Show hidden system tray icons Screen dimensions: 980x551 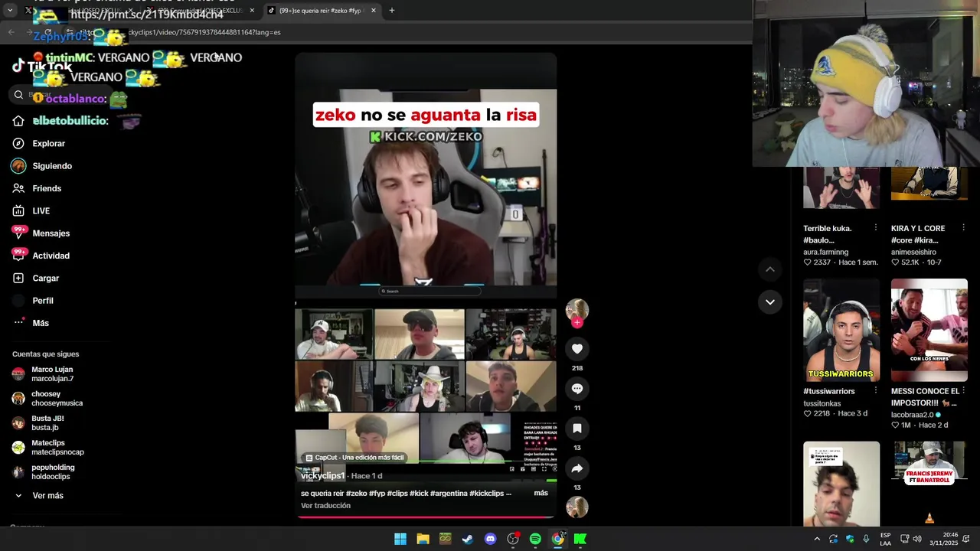pos(817,539)
